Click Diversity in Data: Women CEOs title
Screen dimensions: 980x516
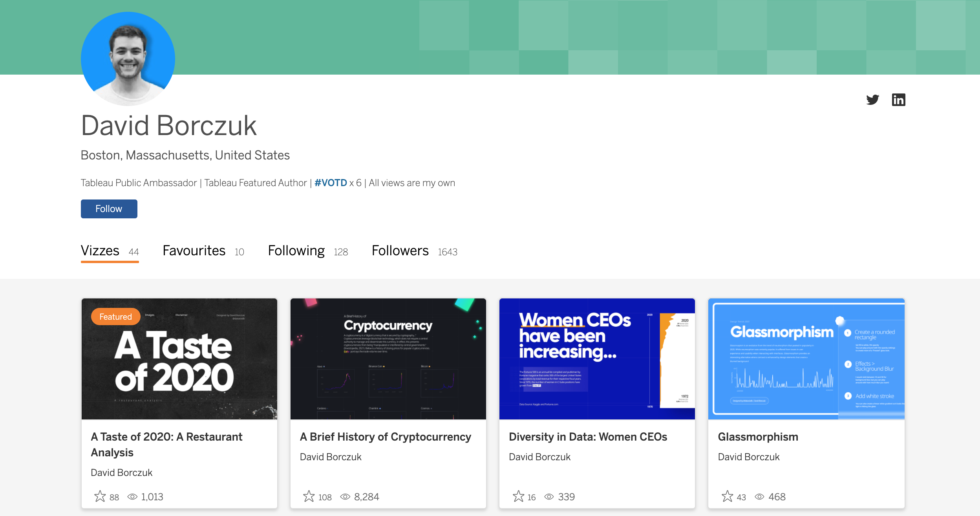[588, 437]
